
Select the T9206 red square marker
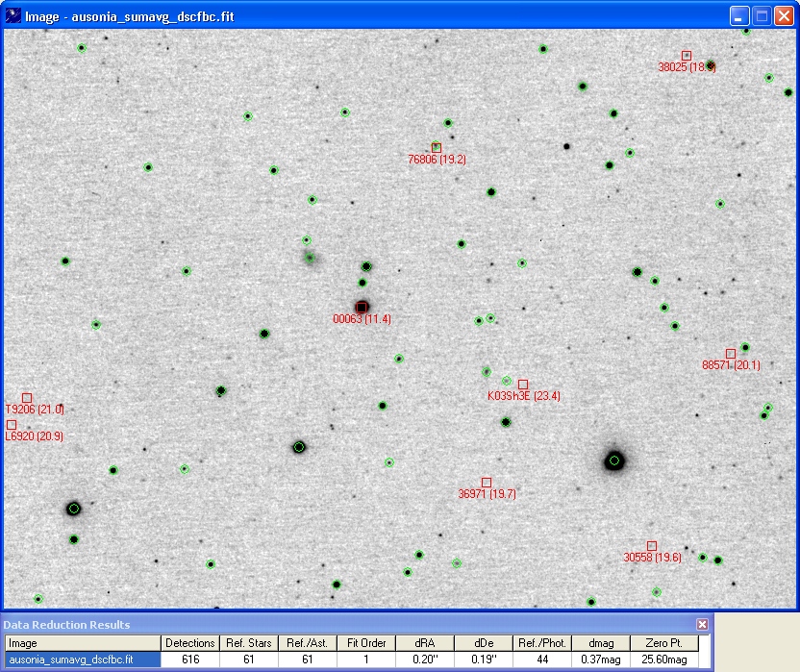[27, 398]
